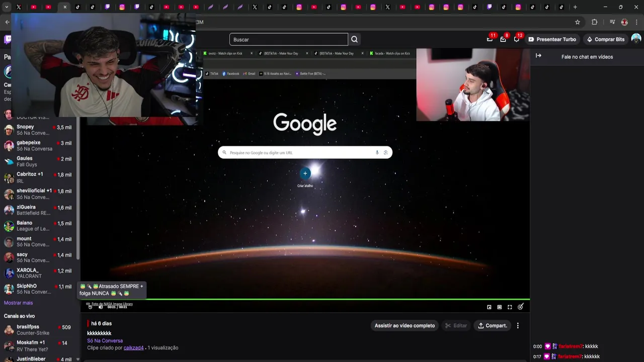Image resolution: width=644 pixels, height=362 pixels.
Task: Open sacy channel in the sidebar
Action: 39,257
